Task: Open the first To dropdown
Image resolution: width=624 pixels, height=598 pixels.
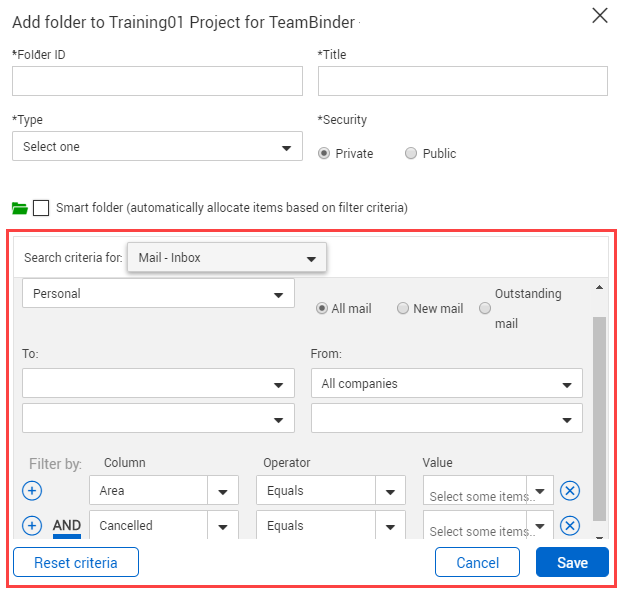Action: pyautogui.click(x=158, y=383)
